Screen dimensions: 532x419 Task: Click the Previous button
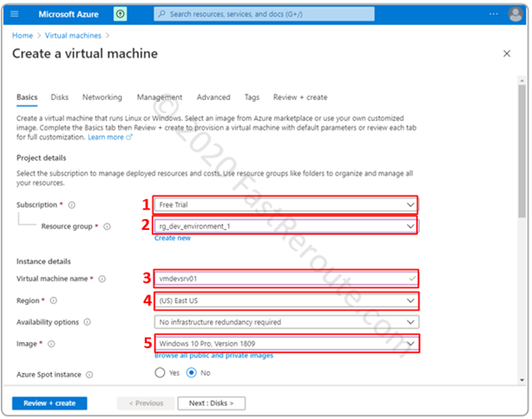click(146, 403)
